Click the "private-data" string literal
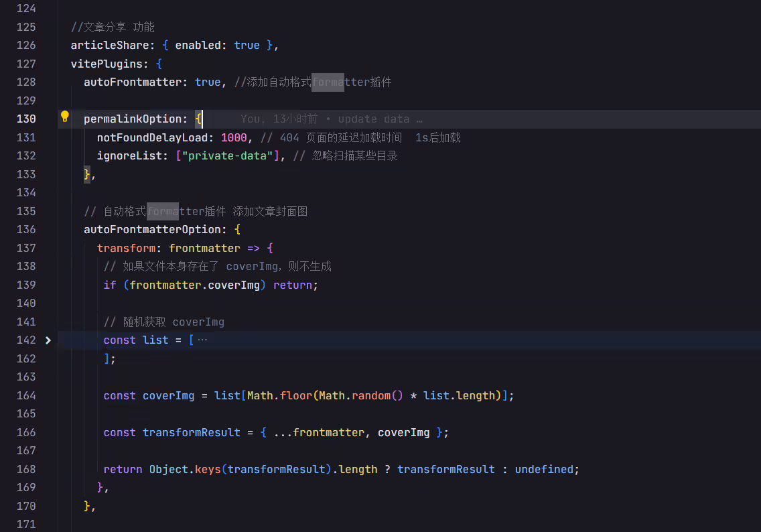Screen dimensions: 761x532 click(227, 156)
